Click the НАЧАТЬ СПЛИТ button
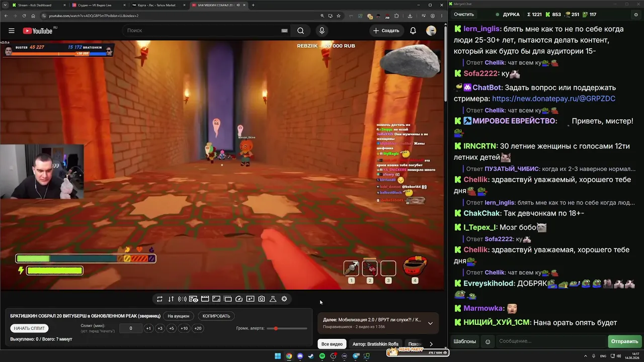 [29, 328]
